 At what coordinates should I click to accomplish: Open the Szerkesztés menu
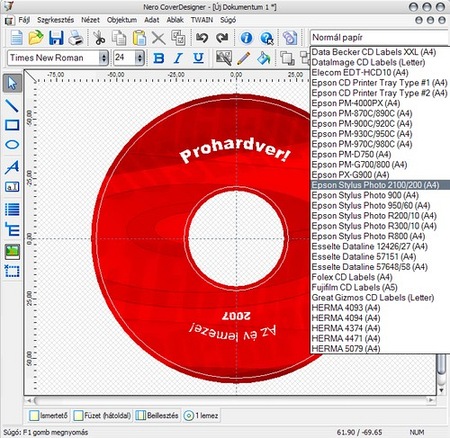click(x=55, y=20)
